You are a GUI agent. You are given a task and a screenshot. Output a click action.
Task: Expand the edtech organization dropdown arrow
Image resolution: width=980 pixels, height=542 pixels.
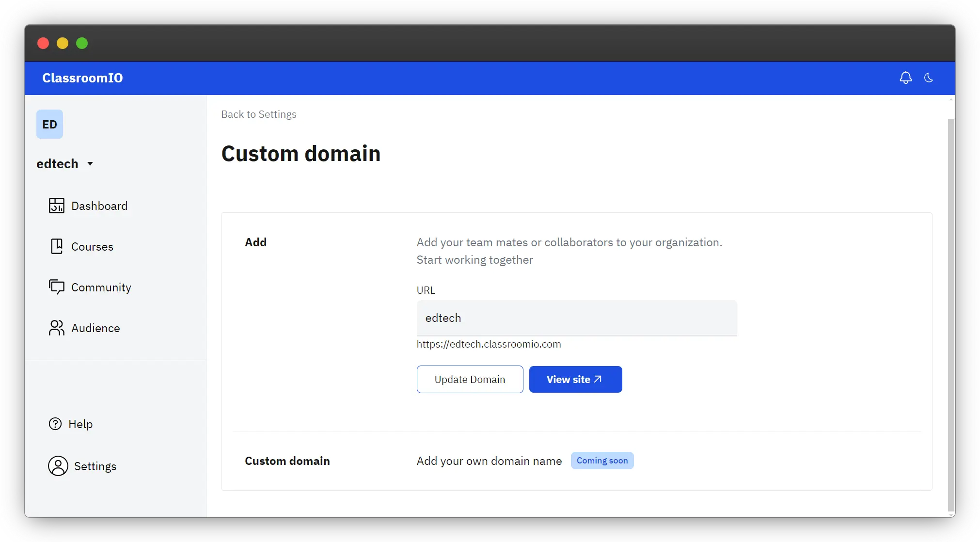[x=90, y=164]
